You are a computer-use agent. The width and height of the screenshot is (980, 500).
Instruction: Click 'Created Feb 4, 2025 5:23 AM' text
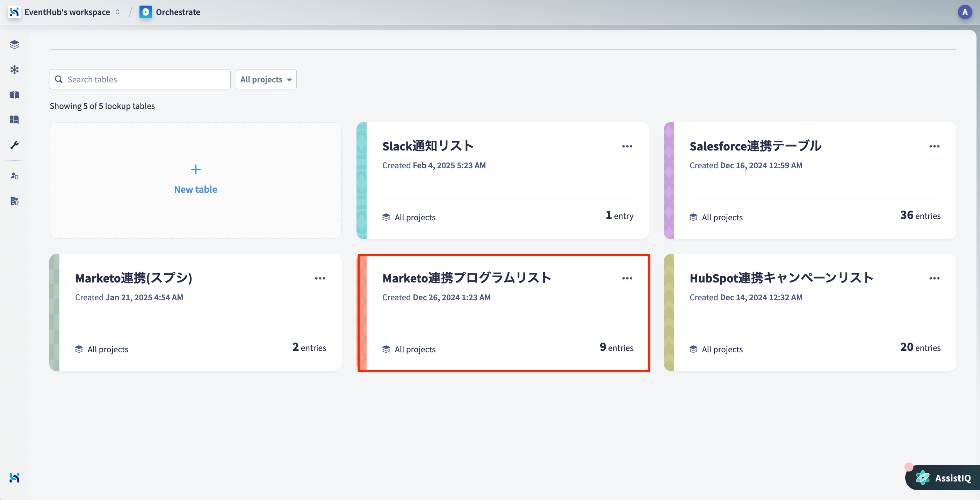[x=434, y=165]
